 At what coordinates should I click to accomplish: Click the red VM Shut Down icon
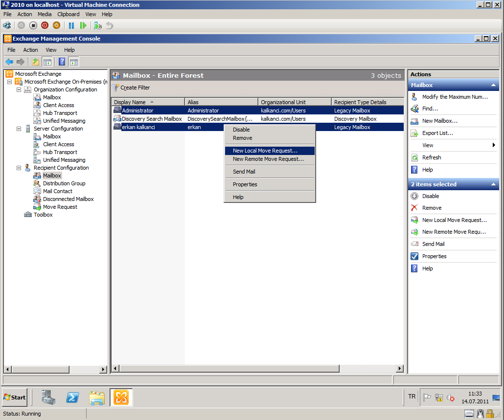coord(45,25)
